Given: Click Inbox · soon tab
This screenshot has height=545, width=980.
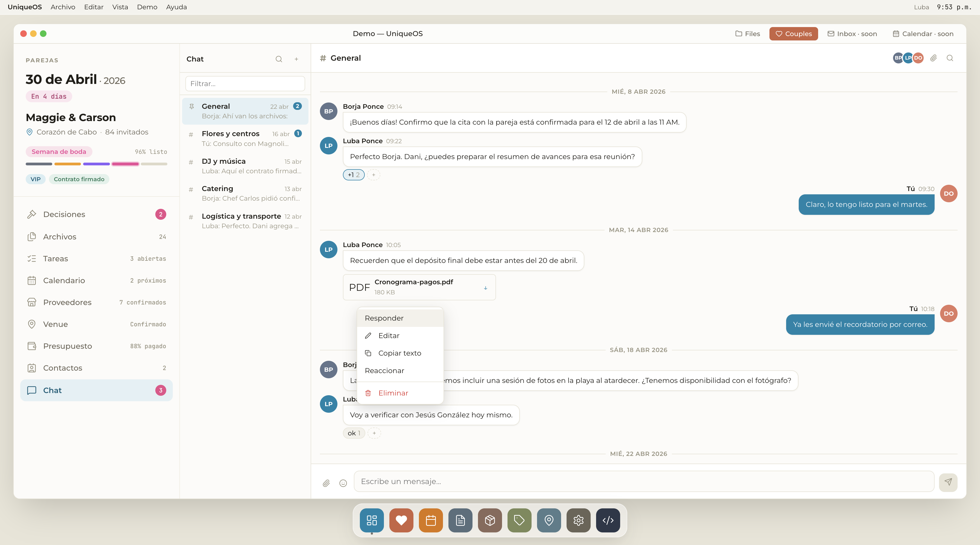Looking at the screenshot, I should pos(852,34).
